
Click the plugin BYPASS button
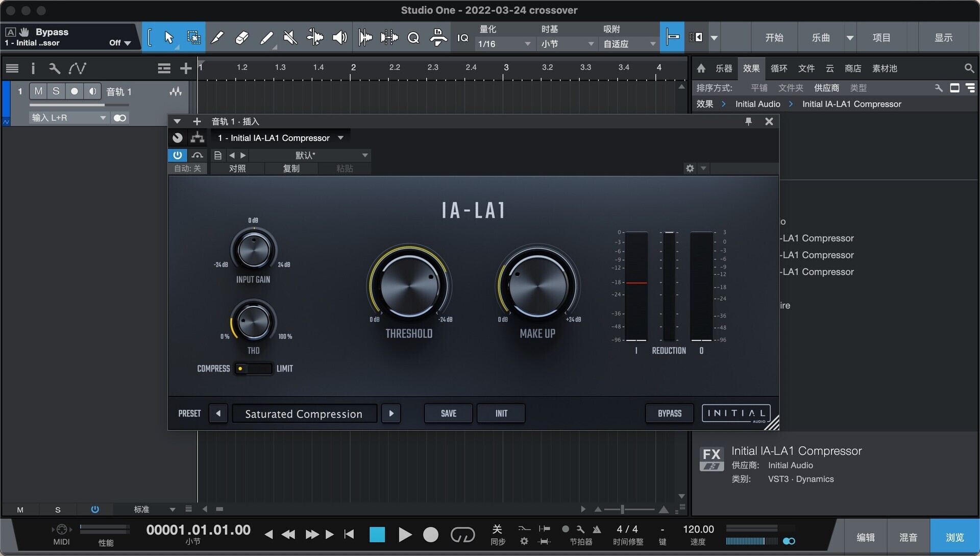coord(670,414)
